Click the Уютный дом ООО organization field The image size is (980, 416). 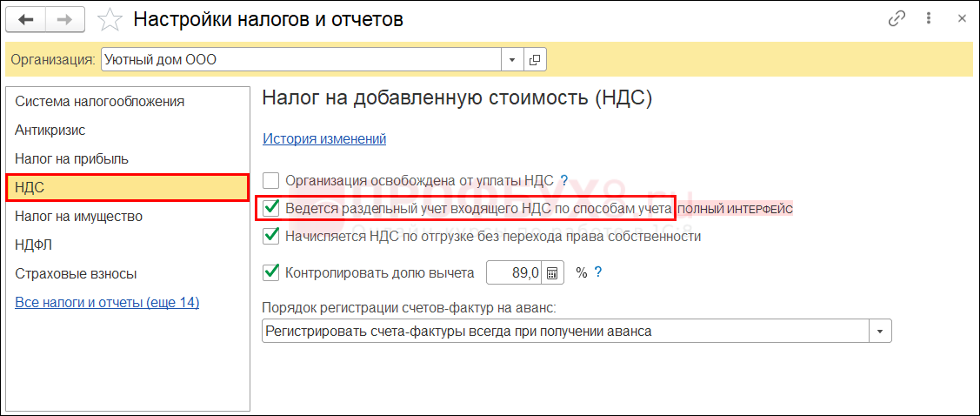click(301, 60)
